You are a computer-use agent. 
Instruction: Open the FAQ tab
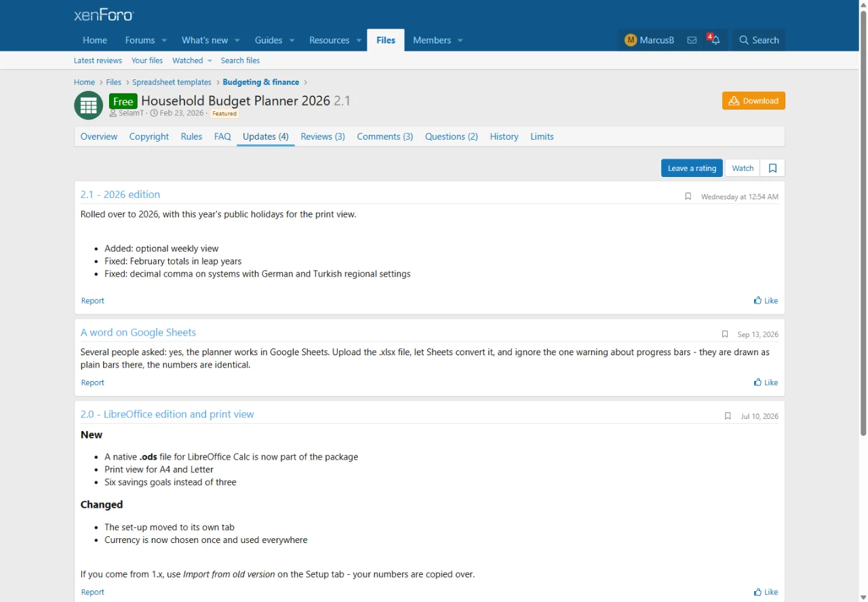click(x=222, y=136)
